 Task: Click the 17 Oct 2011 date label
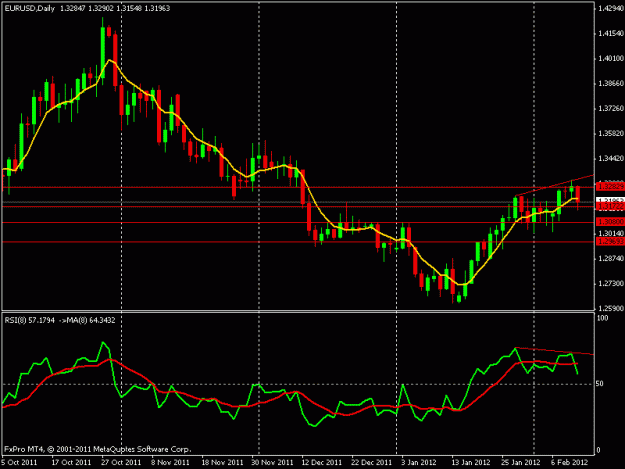tap(71, 463)
